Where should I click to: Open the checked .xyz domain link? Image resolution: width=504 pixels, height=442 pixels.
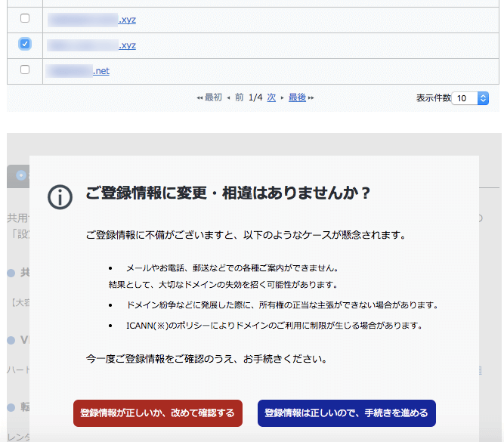coord(91,45)
